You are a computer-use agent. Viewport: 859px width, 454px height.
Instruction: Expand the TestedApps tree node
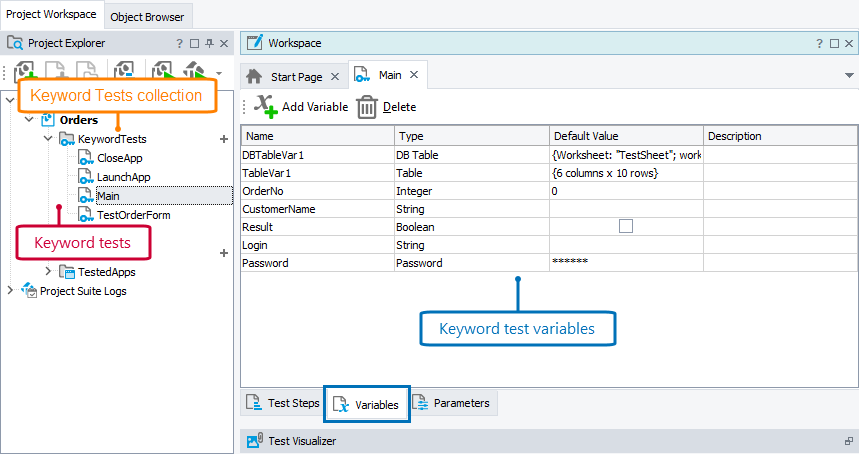(49, 271)
